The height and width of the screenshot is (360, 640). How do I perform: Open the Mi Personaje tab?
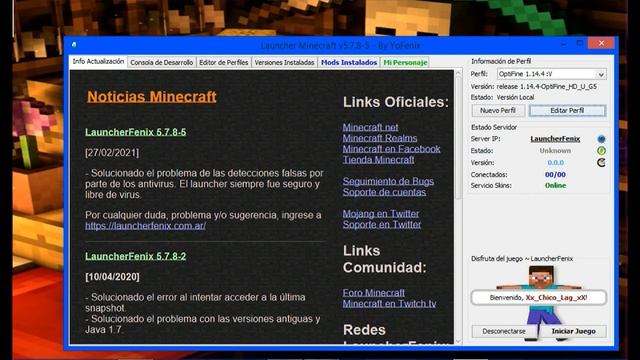[x=405, y=62]
